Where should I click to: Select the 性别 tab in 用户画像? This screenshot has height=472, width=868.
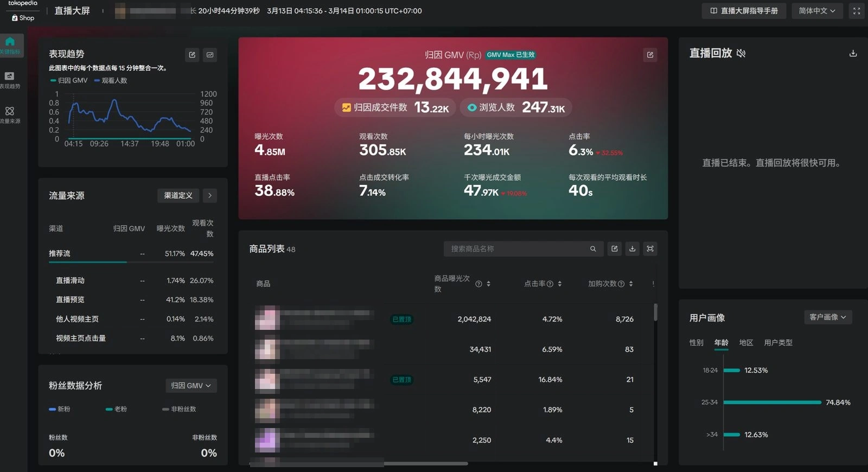696,343
